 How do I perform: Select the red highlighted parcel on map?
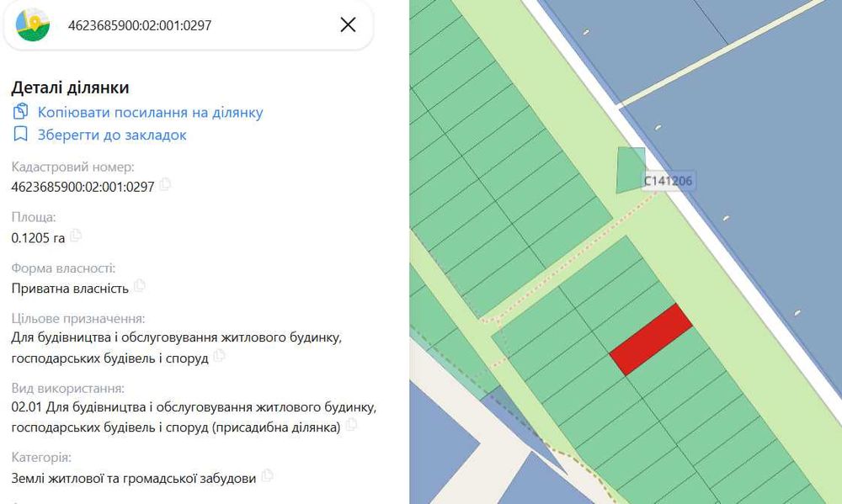pyautogui.click(x=651, y=339)
